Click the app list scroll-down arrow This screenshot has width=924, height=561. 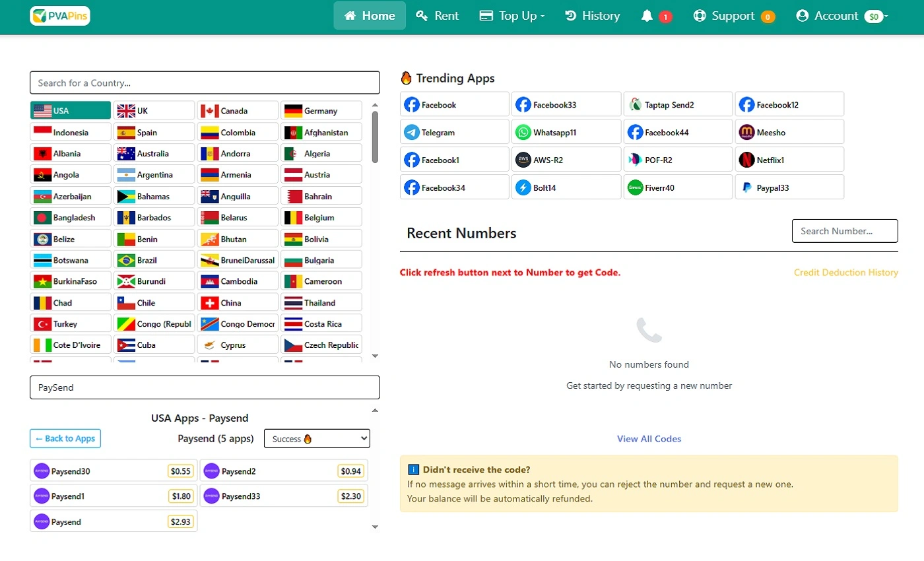(x=375, y=527)
